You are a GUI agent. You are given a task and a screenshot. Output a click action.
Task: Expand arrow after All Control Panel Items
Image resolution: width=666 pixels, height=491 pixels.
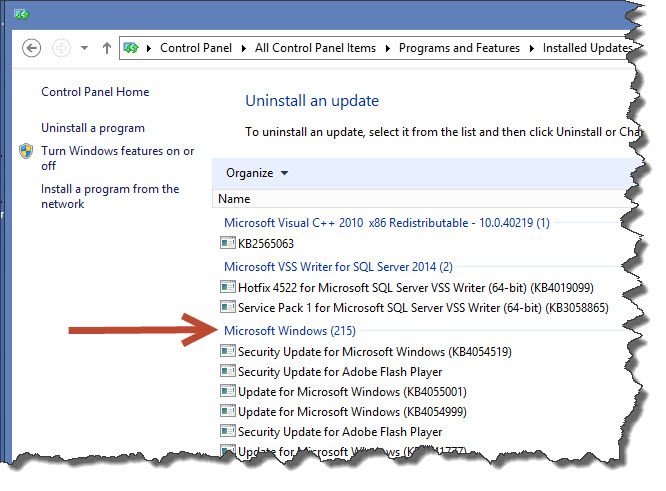pyautogui.click(x=387, y=48)
